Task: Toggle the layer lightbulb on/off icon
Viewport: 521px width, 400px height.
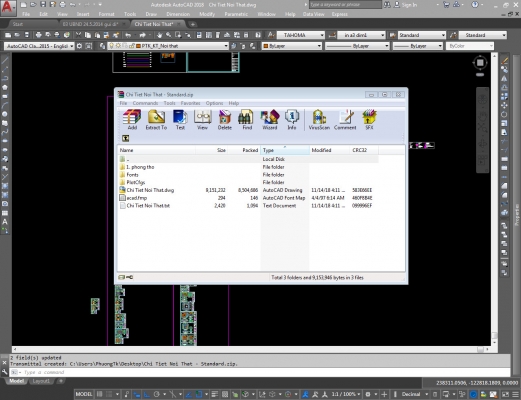Action: tap(111, 46)
